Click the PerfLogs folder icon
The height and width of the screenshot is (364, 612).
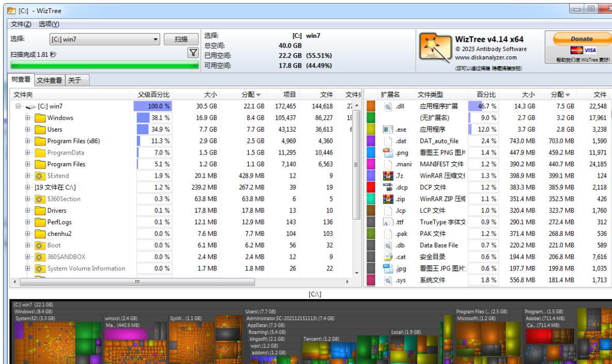(x=40, y=222)
